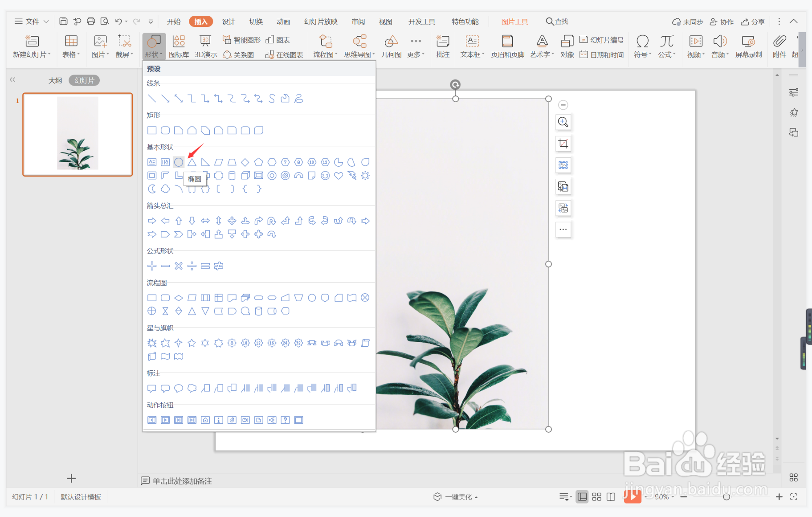
Task: Click 未同步 sync status
Action: (x=688, y=22)
